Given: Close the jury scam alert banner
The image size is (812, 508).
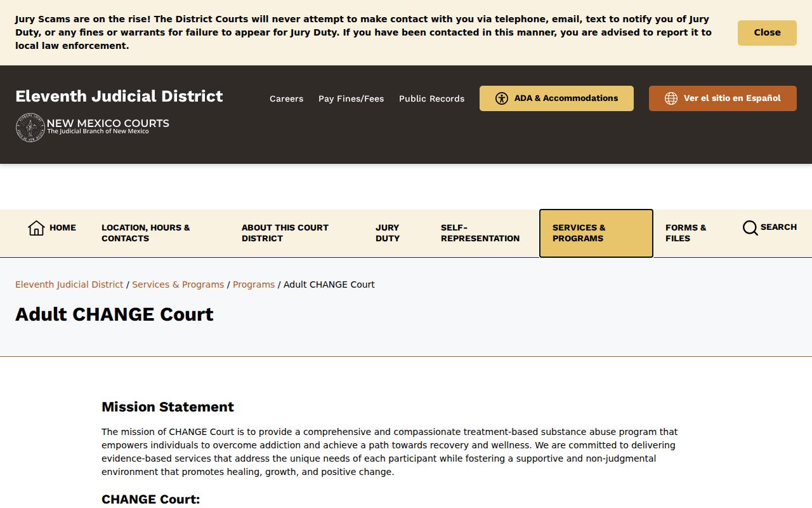Looking at the screenshot, I should click(767, 33).
